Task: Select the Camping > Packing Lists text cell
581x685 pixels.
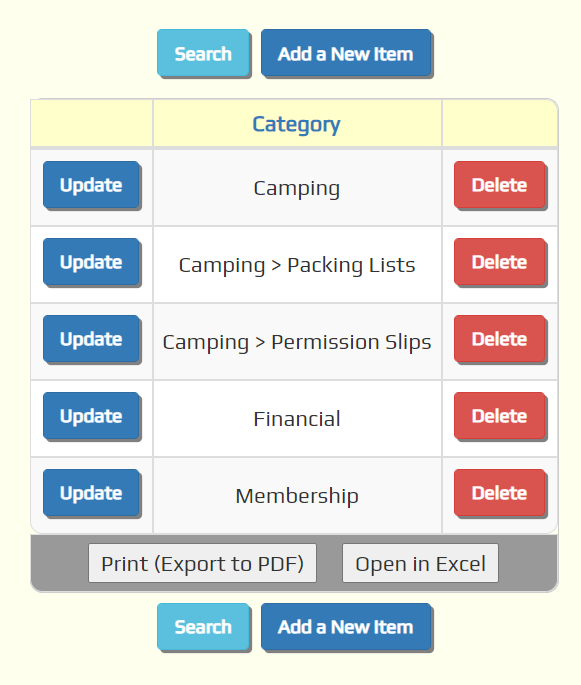Action: pyautogui.click(x=297, y=265)
